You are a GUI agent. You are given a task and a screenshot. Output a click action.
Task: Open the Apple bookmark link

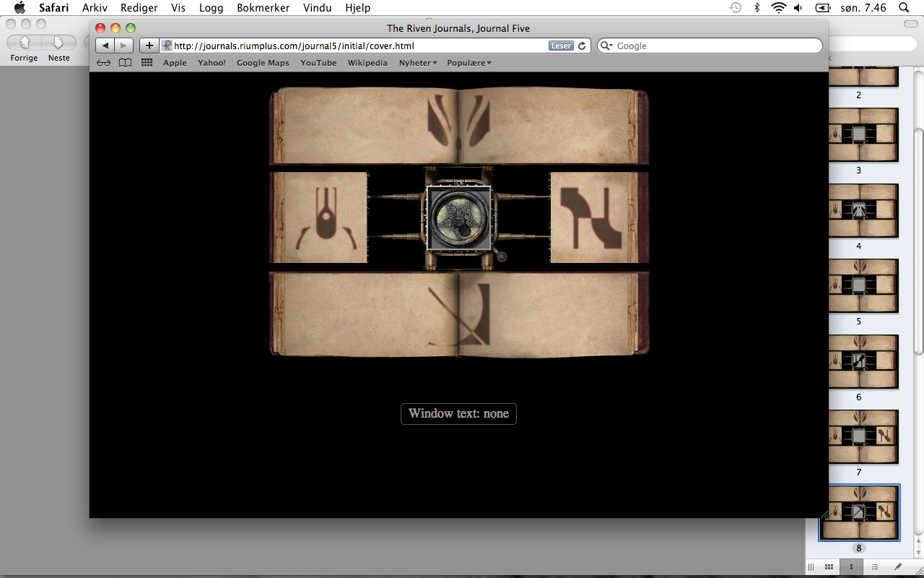pyautogui.click(x=175, y=63)
